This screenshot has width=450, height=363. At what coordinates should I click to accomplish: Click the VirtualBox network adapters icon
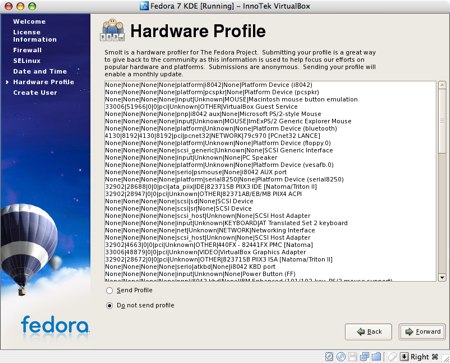(364, 357)
